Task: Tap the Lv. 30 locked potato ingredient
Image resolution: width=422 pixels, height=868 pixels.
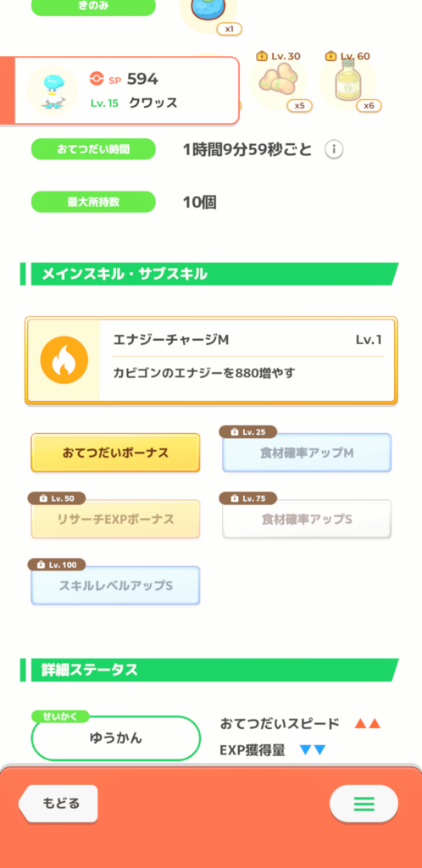Action: pyautogui.click(x=278, y=82)
